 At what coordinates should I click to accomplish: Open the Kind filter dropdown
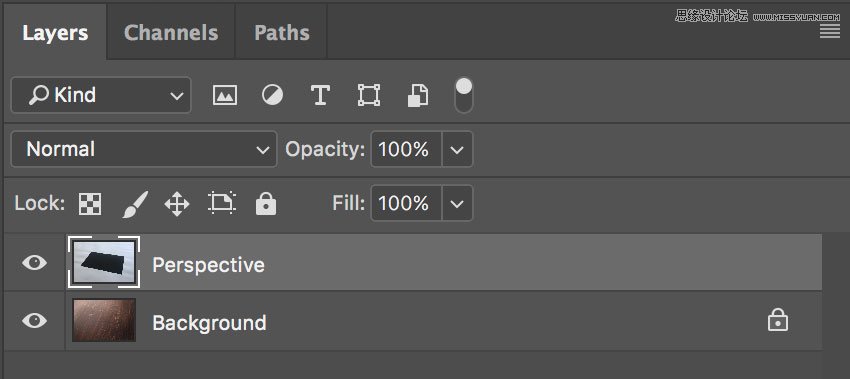click(101, 95)
